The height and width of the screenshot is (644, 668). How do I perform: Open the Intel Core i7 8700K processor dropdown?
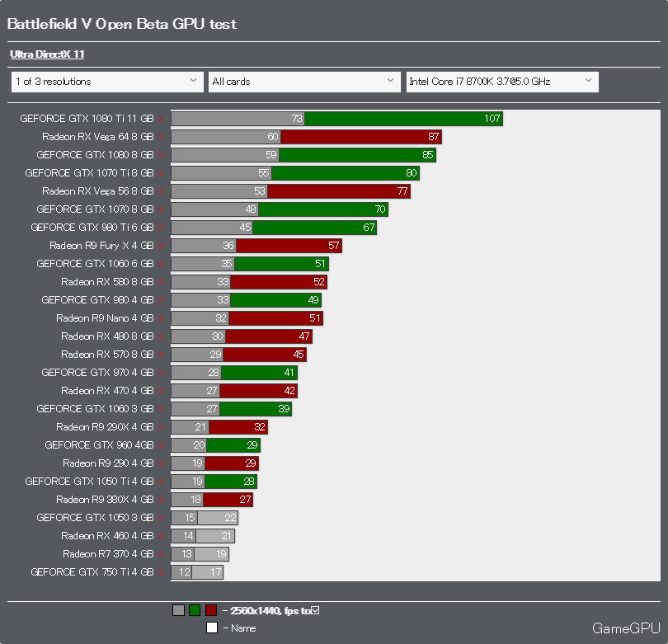[502, 82]
